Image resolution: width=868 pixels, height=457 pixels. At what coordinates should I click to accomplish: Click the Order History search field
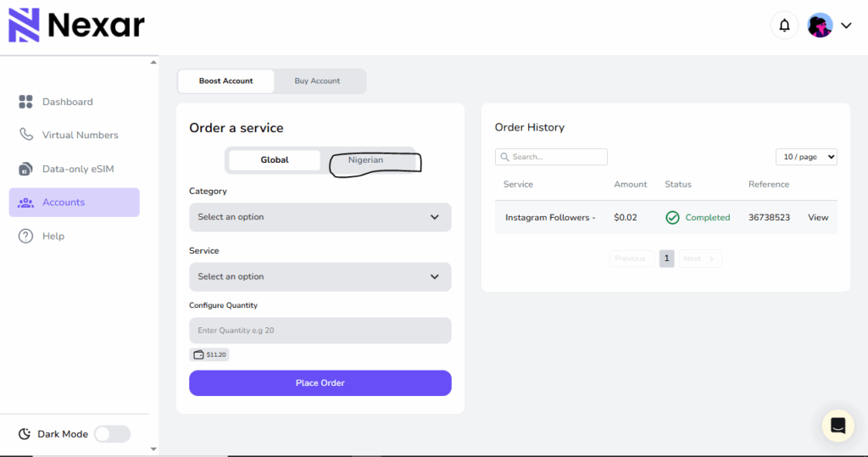551,157
